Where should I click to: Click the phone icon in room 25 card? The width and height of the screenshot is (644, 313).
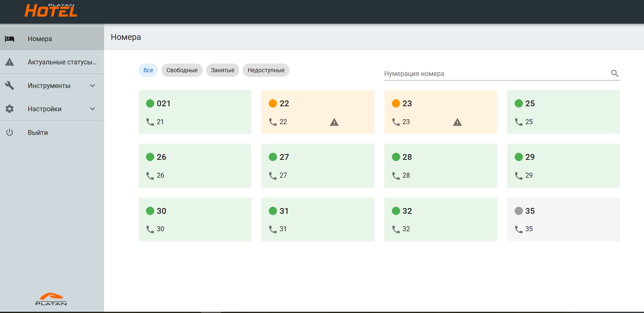519,122
